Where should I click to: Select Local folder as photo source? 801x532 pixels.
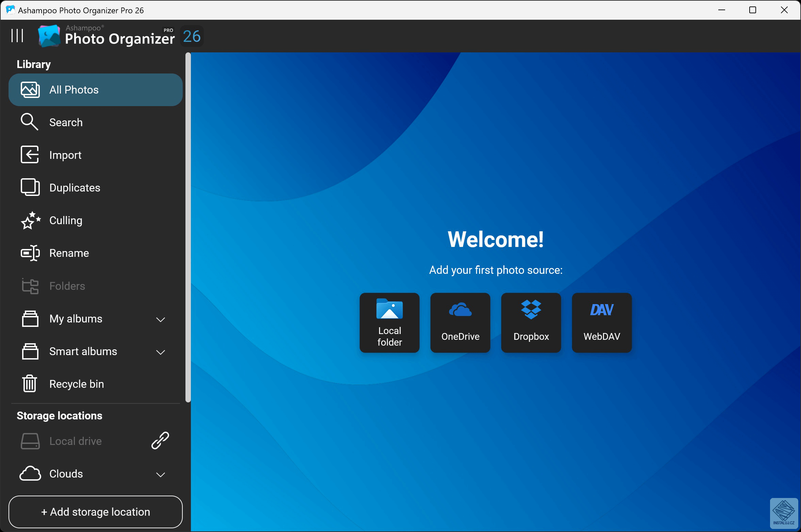[389, 322]
